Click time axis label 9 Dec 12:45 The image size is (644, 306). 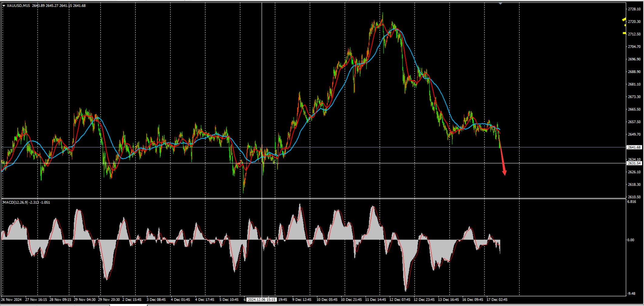302,300
